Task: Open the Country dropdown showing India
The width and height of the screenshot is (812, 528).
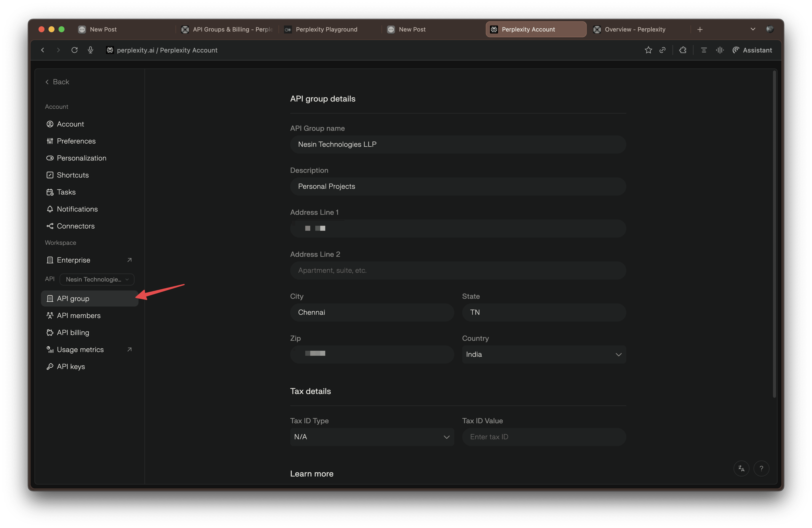Action: [544, 354]
